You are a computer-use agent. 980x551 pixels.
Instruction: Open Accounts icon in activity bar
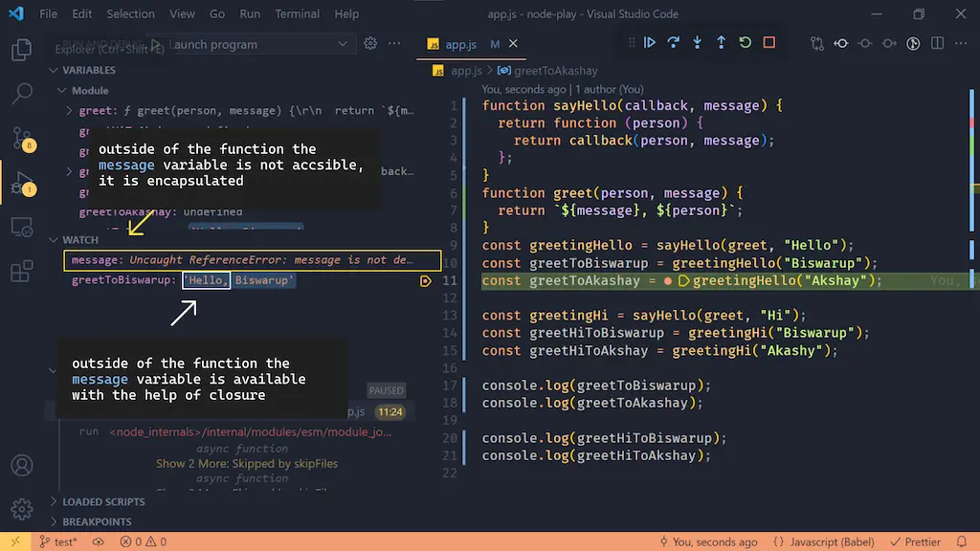(x=22, y=466)
